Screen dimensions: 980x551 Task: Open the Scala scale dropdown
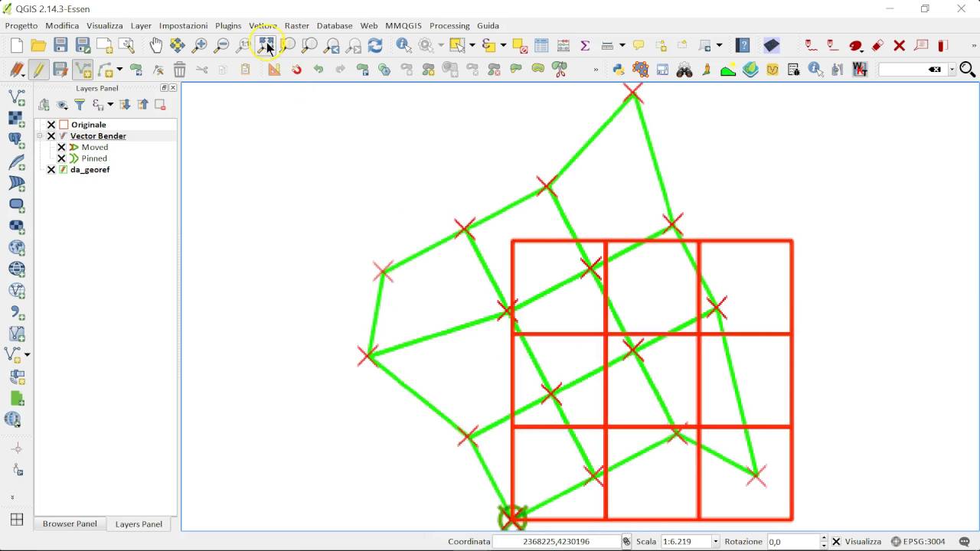[x=716, y=542]
